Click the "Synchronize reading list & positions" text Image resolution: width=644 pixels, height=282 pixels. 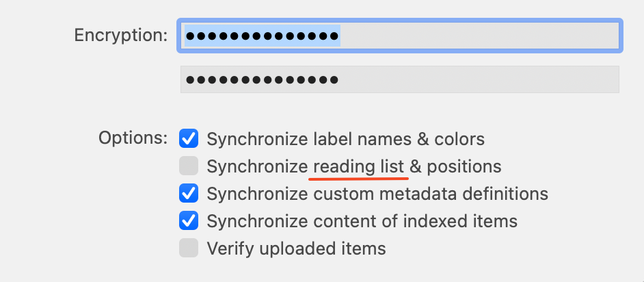click(354, 166)
